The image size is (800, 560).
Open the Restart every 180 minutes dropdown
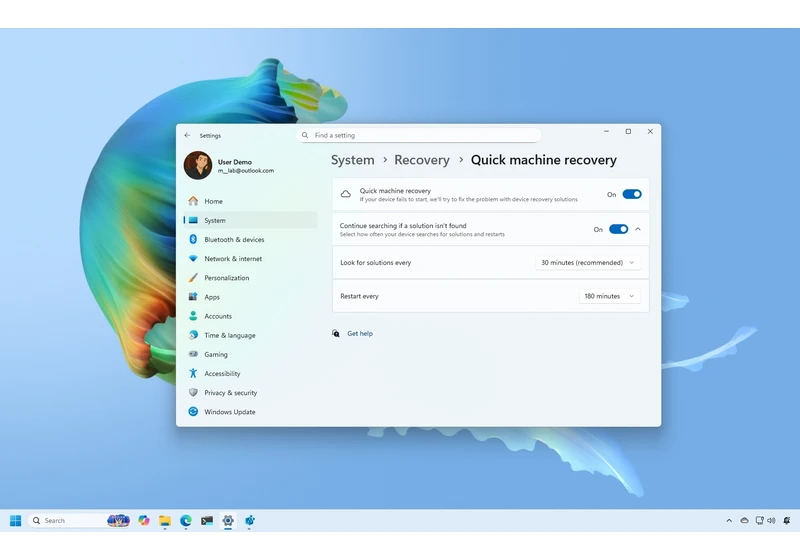click(610, 296)
